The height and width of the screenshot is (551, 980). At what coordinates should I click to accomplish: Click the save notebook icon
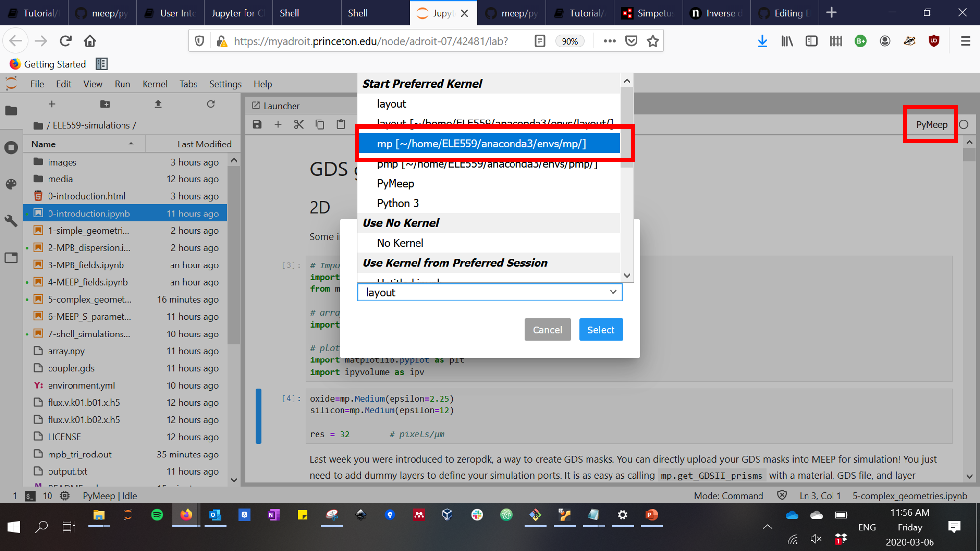(x=257, y=125)
